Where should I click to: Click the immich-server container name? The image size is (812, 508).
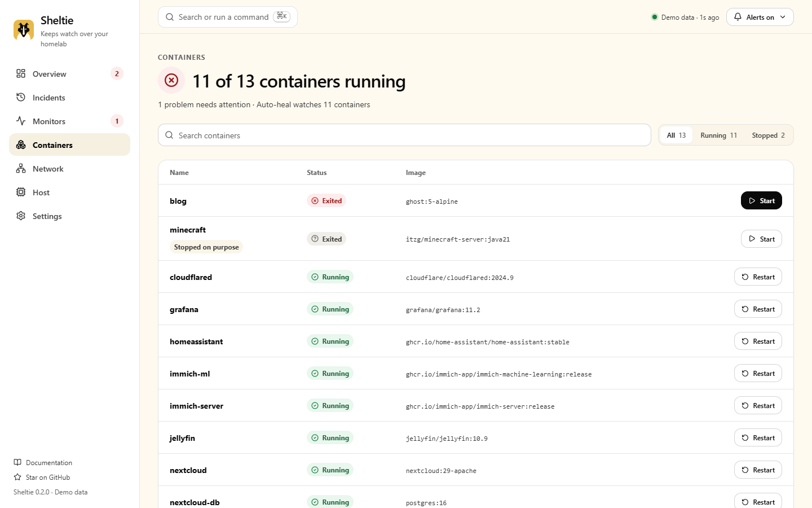[x=196, y=406]
